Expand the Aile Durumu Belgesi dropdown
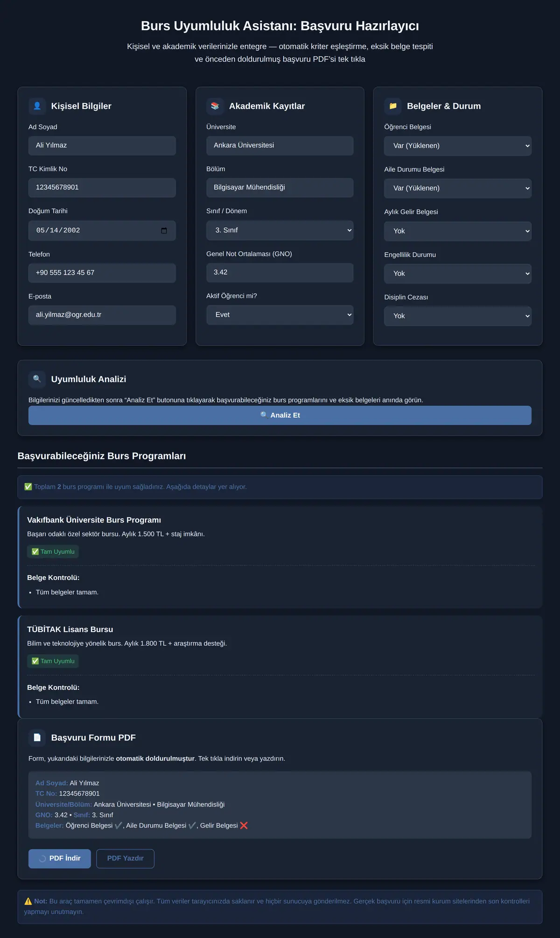The width and height of the screenshot is (560, 938). point(458,188)
